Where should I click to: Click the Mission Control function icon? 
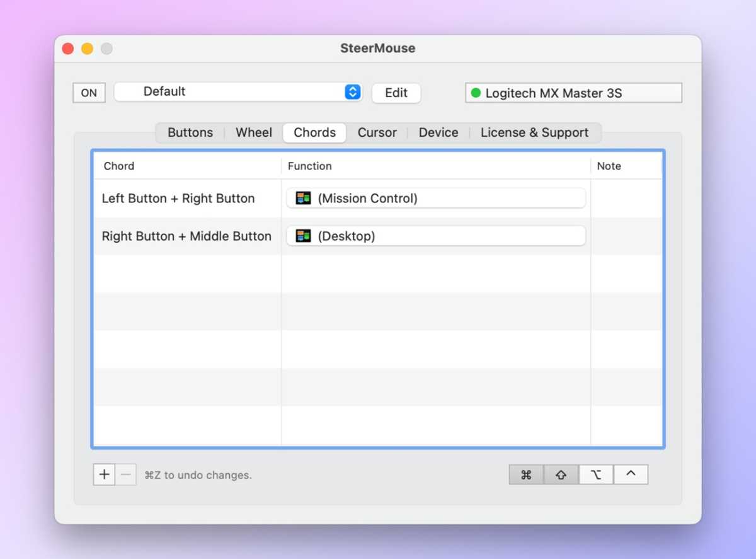click(x=302, y=197)
